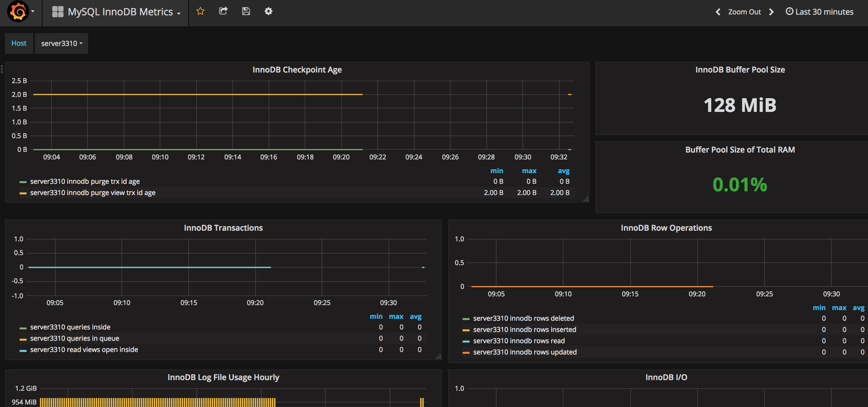
Task: Open Buffer Pool Size of Total RAM title
Action: click(x=740, y=149)
